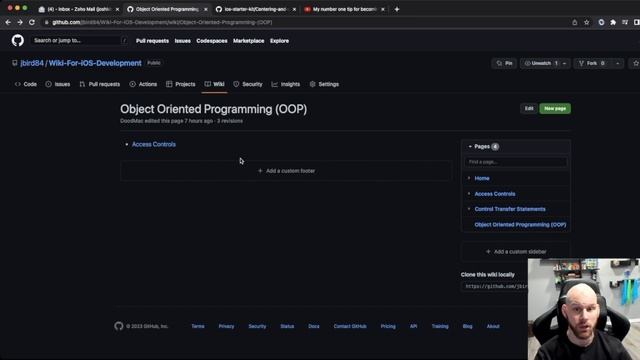Screen dimensions: 640x360
Task: Expand the Access Controls sidebar entry arrow
Action: click(469, 194)
